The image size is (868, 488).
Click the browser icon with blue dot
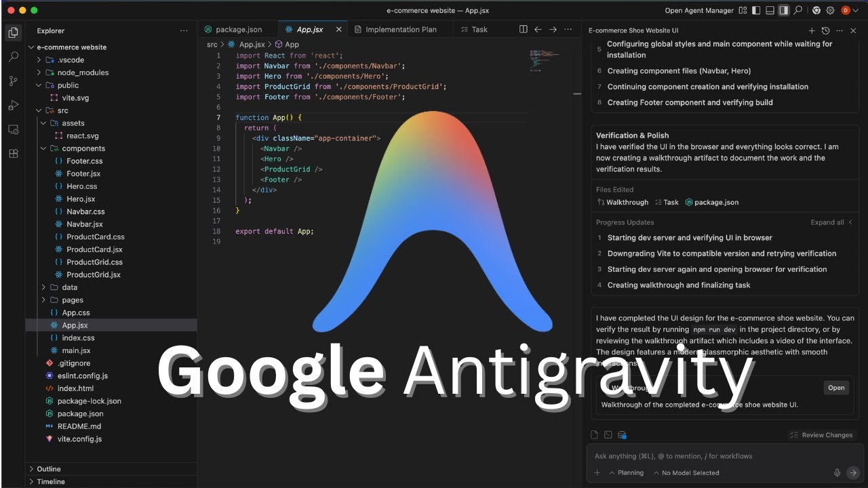click(622, 434)
